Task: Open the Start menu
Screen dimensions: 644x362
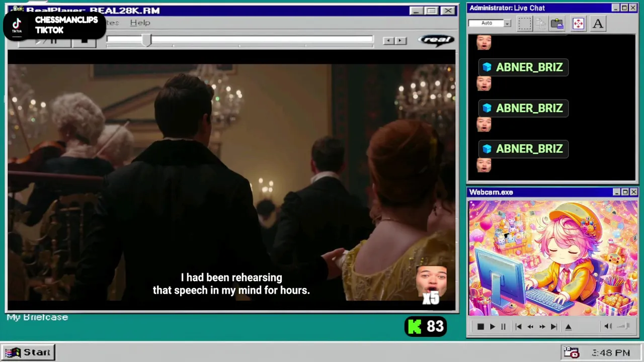Action: [28, 352]
